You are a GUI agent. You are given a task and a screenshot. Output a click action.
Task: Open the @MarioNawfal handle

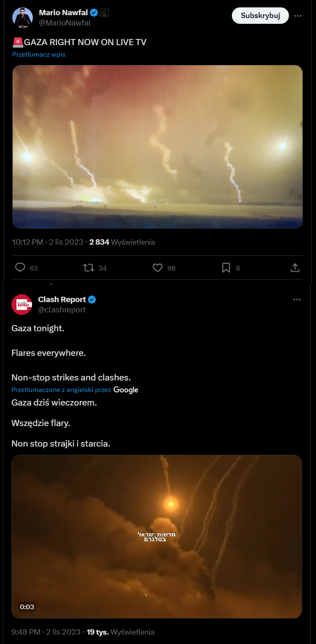tap(65, 23)
